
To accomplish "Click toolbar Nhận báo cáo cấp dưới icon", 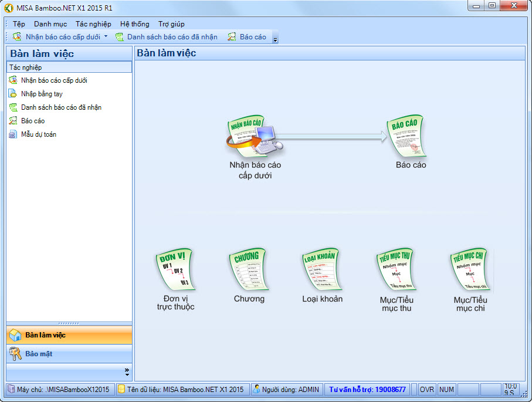I will click(17, 36).
